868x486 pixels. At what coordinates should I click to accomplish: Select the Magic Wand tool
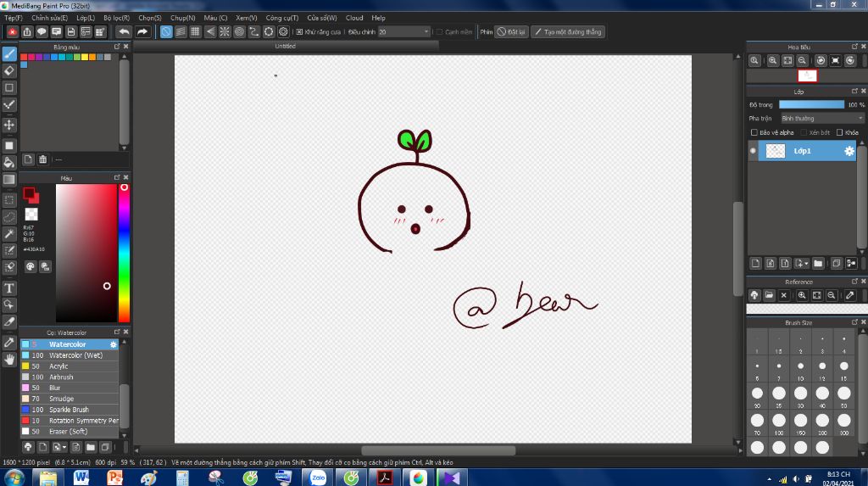(x=9, y=234)
